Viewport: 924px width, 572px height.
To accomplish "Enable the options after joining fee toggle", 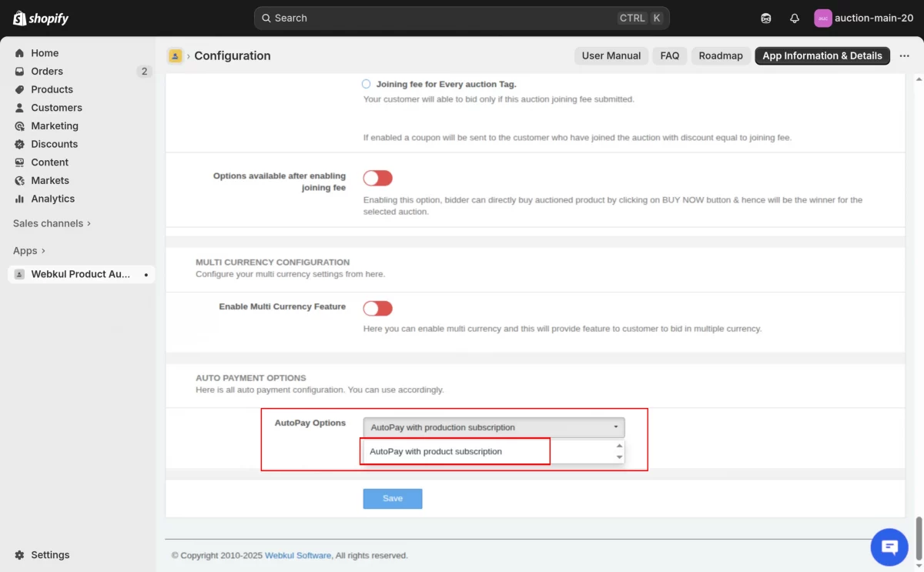I will point(377,178).
